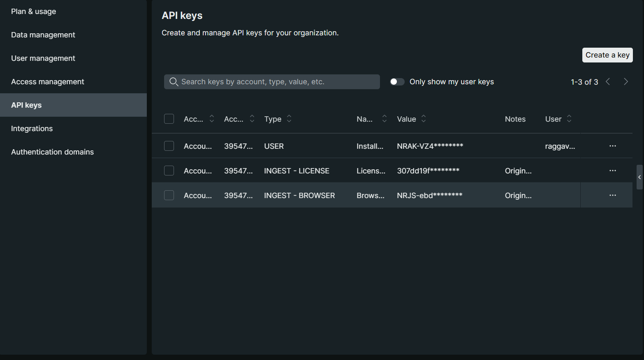Screen dimensions: 644x360
Task: Open Plan & usage section
Action: pos(33,12)
